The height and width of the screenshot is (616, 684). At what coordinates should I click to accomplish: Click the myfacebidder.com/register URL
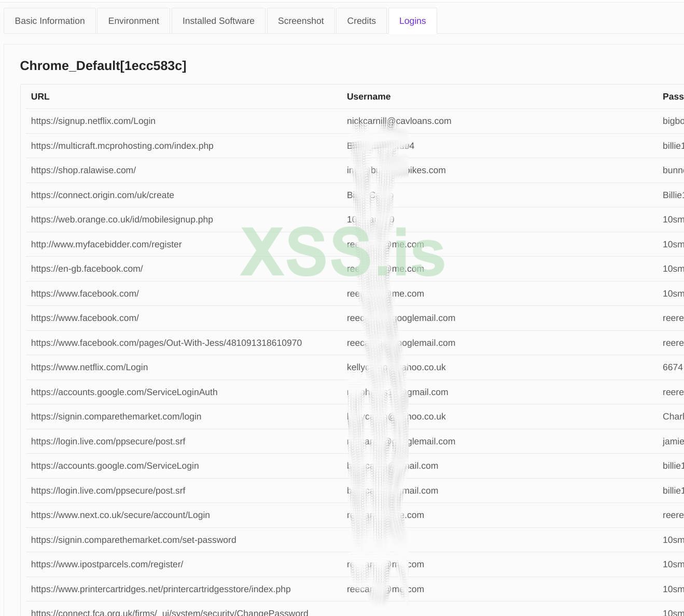tap(106, 244)
